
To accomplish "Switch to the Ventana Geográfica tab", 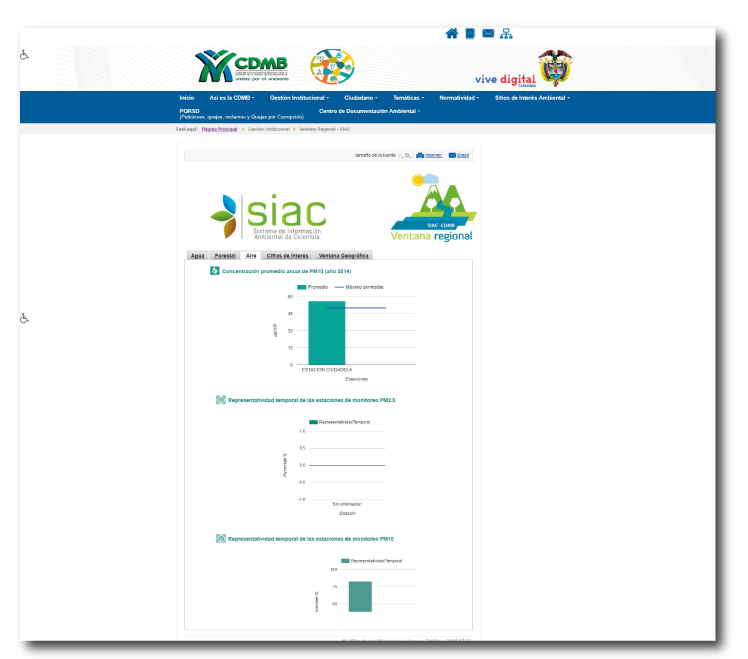I will [343, 256].
